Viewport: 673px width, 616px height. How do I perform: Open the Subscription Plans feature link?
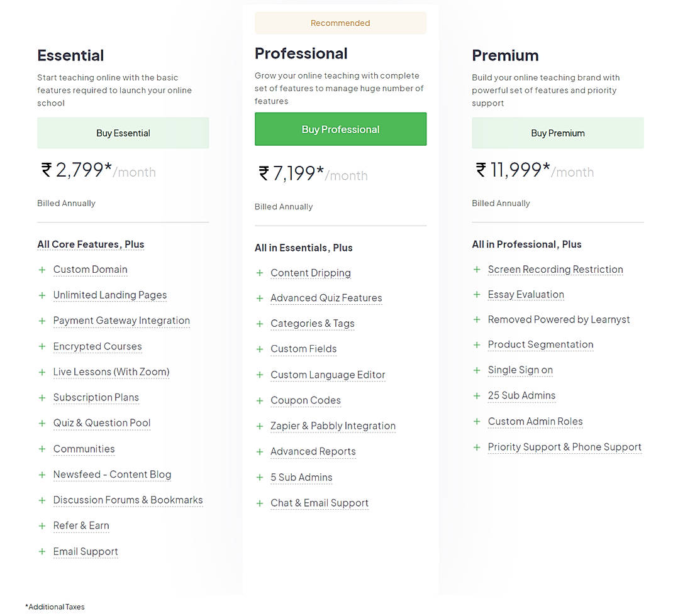click(x=96, y=397)
